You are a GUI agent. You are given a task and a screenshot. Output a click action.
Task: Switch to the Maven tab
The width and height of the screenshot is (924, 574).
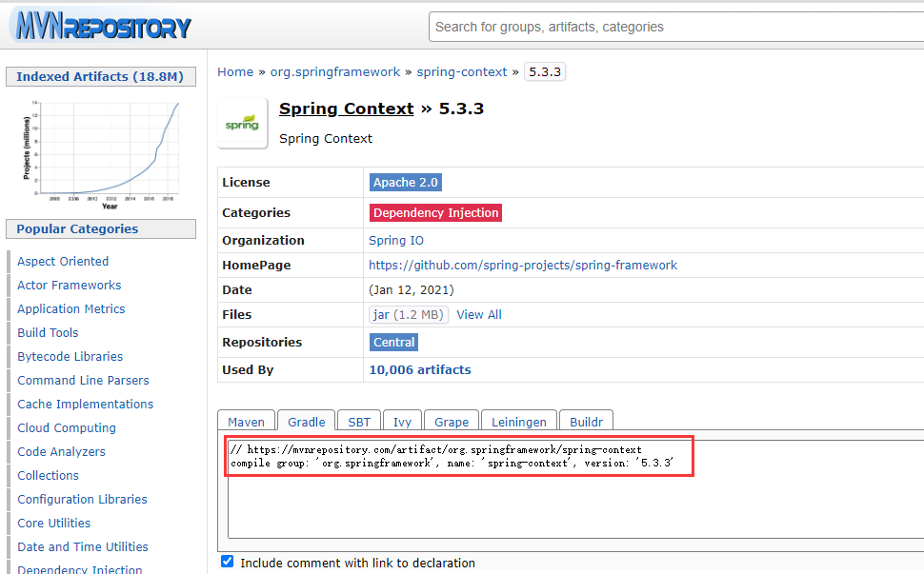click(x=247, y=422)
